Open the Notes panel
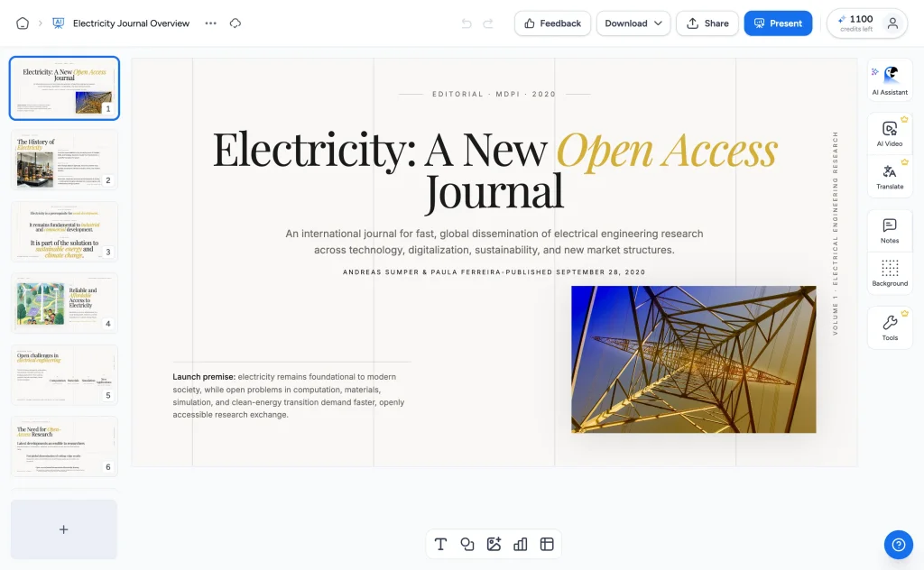Viewport: 924px width, 570px height. click(x=890, y=231)
